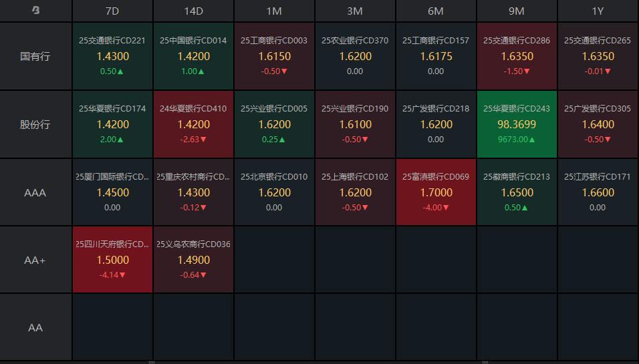Click the 1.4500 yield value
639x364 pixels.
coord(113,192)
